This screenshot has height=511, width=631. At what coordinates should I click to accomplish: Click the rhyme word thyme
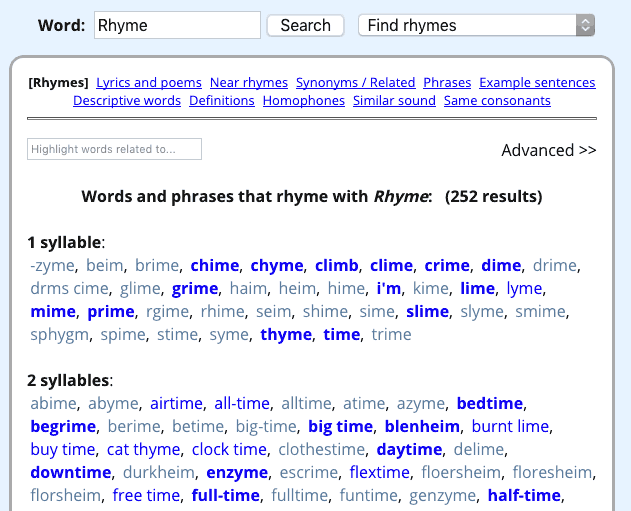pyautogui.click(x=286, y=335)
